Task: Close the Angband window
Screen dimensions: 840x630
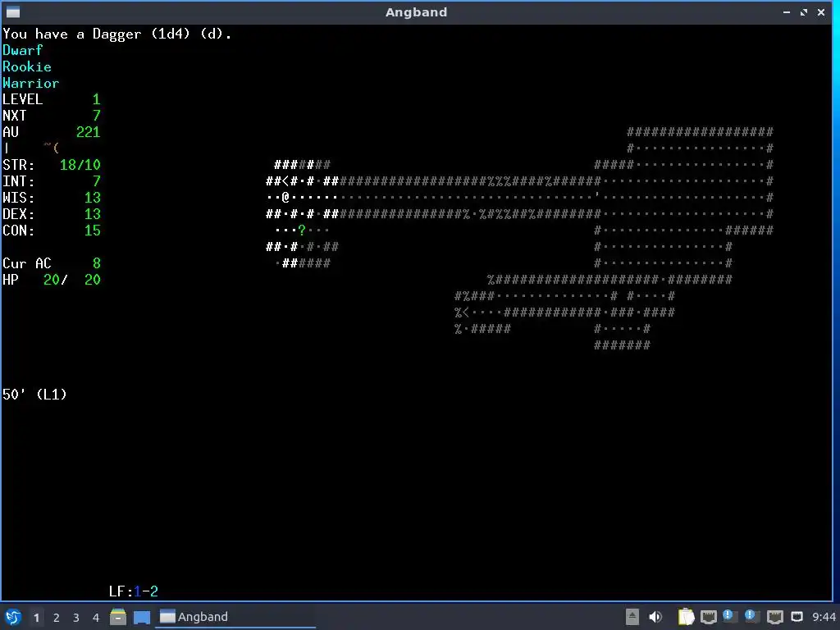Action: coord(820,11)
